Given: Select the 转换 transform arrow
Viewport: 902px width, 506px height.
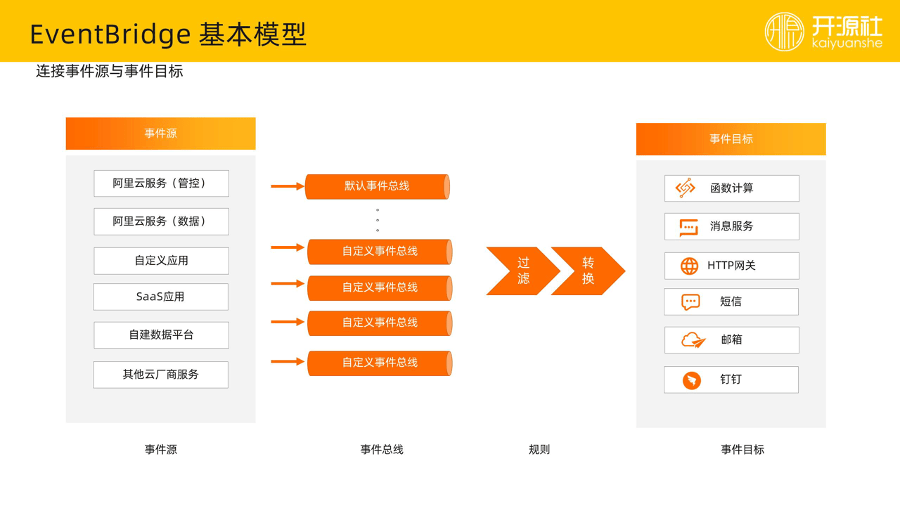Looking at the screenshot, I should pos(587,271).
